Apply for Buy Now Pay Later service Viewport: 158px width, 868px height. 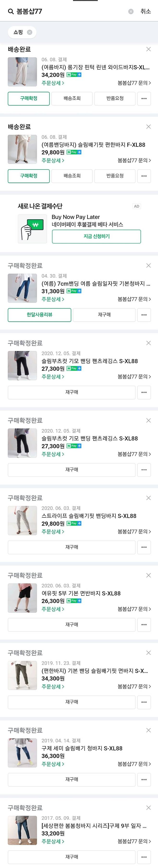96,237
